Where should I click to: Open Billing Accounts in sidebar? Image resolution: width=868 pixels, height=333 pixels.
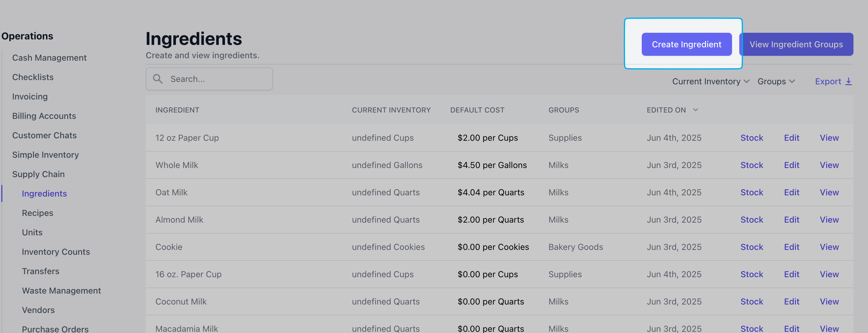[44, 116]
